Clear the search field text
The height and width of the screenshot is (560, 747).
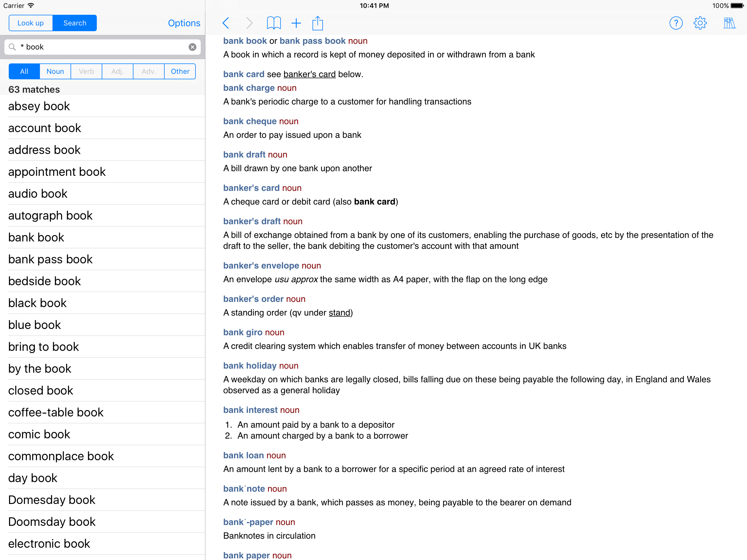pyautogui.click(x=192, y=47)
